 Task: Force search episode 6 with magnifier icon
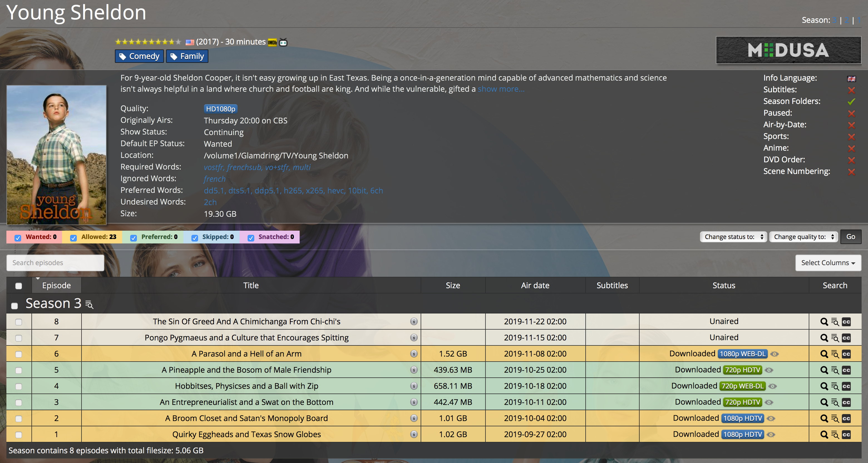pyautogui.click(x=824, y=354)
